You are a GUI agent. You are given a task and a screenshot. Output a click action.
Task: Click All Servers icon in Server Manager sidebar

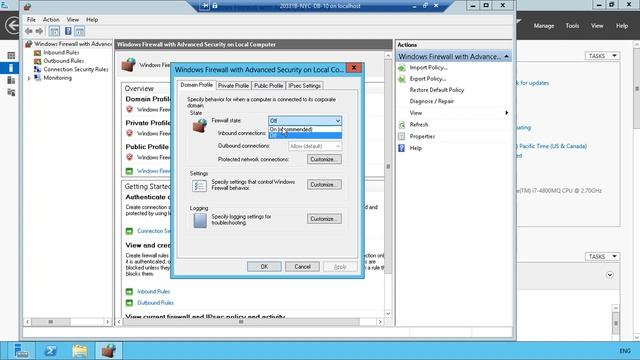pyautogui.click(x=11, y=80)
